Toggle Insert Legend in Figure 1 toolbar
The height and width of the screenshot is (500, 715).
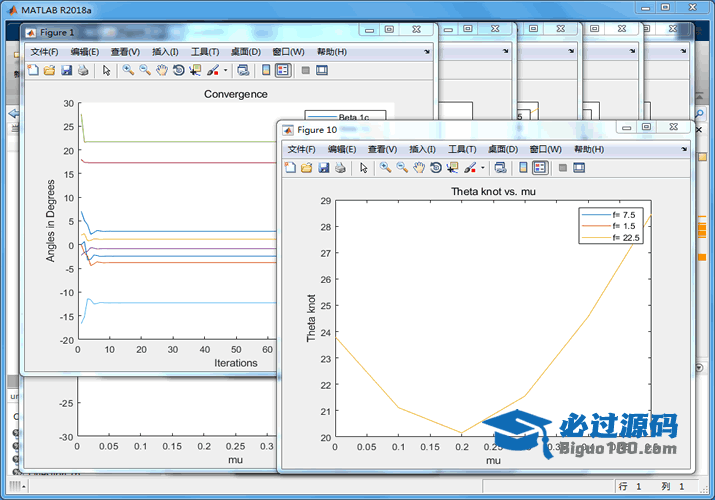pyautogui.click(x=283, y=70)
